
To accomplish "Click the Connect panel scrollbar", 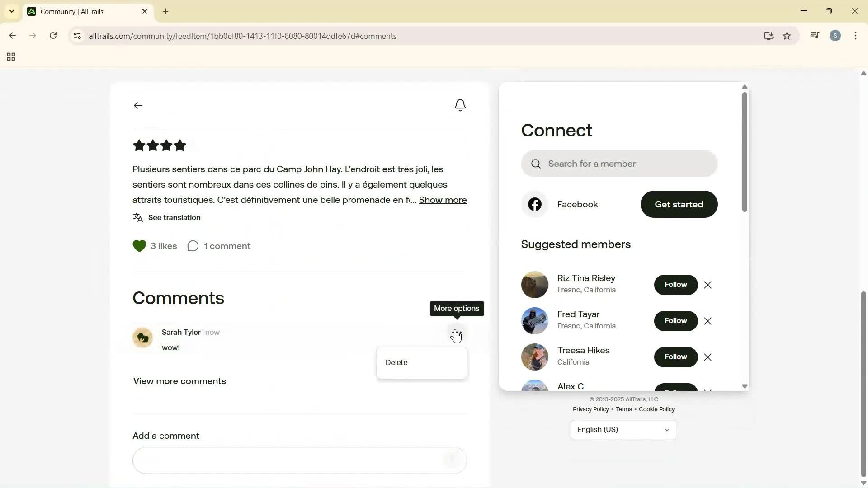I will pos(745,154).
